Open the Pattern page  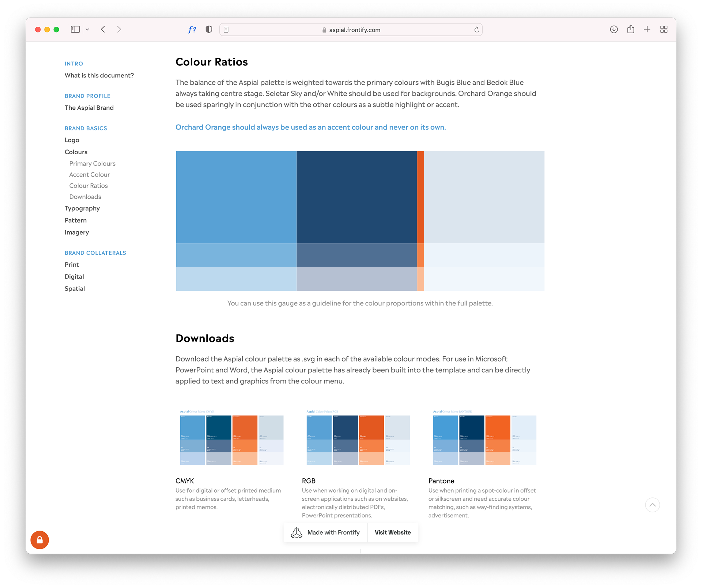tap(76, 220)
